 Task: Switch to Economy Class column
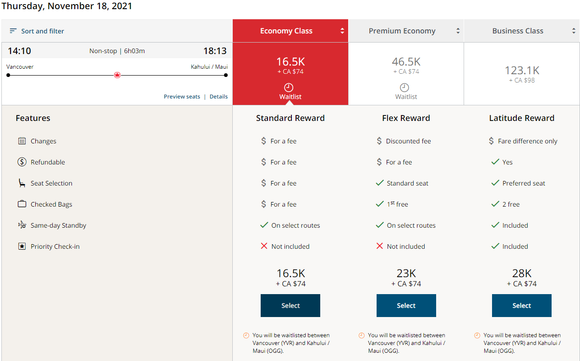pos(290,31)
